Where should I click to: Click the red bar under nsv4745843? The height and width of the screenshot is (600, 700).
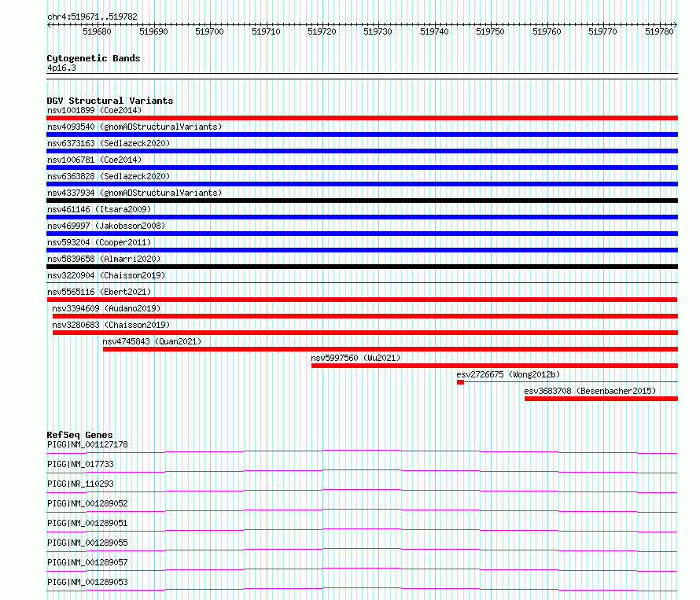[391, 349]
